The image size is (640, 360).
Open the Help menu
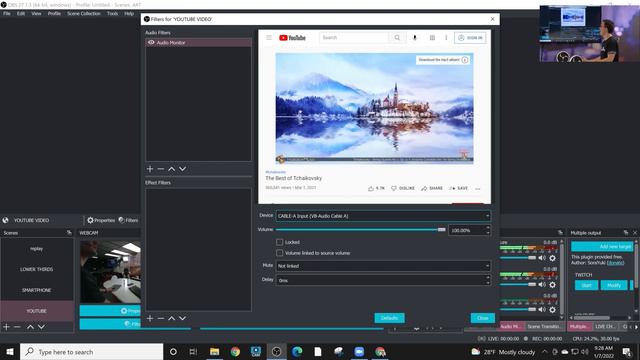point(129,13)
